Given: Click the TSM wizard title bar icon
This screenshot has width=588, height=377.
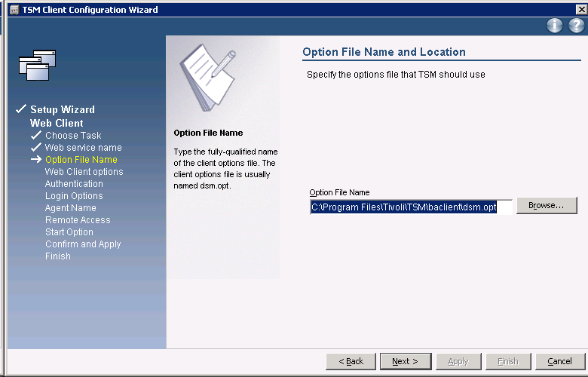Looking at the screenshot, I should (12, 9).
